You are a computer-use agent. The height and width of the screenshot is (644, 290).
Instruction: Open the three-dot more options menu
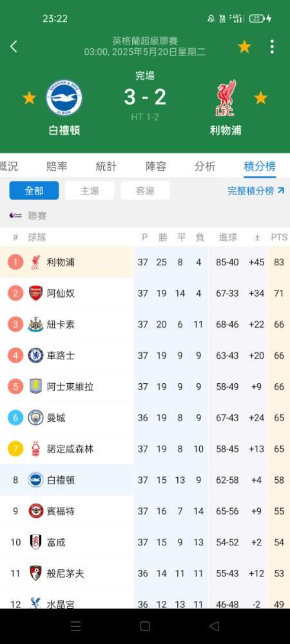tap(272, 47)
